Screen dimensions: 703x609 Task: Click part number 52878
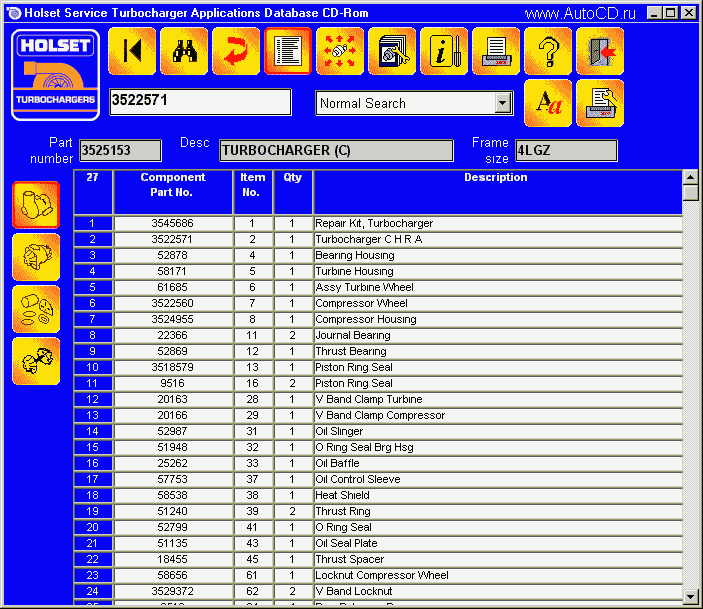(172, 255)
